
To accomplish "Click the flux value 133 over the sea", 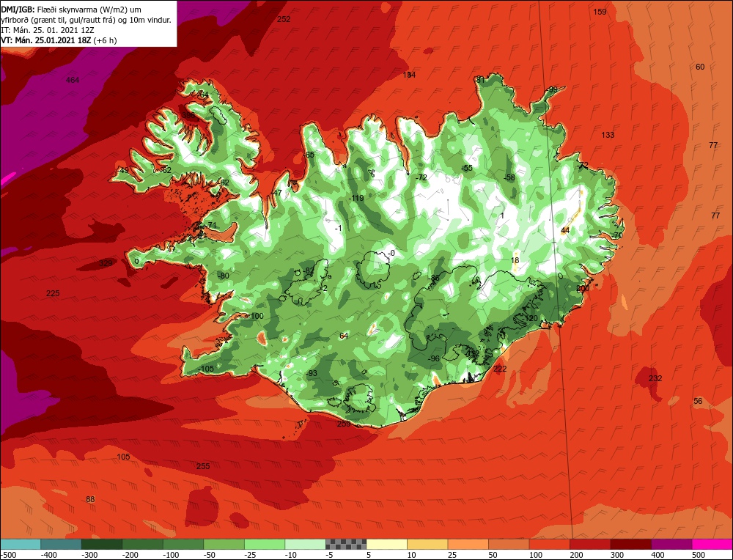I will coord(608,135).
